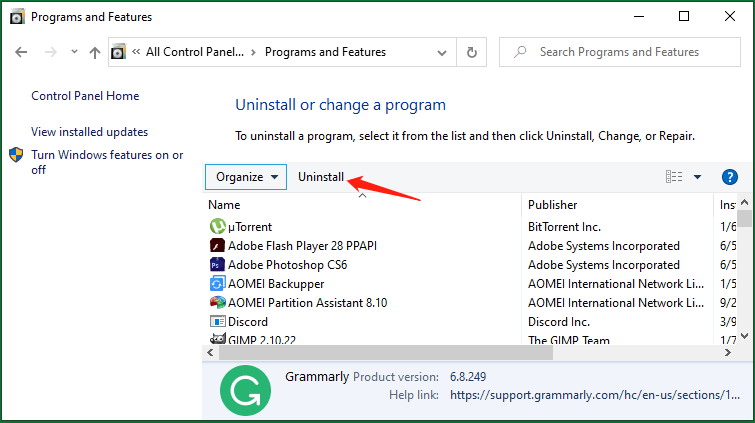Image resolution: width=755 pixels, height=423 pixels.
Task: Open the Organize dropdown menu
Action: [246, 177]
